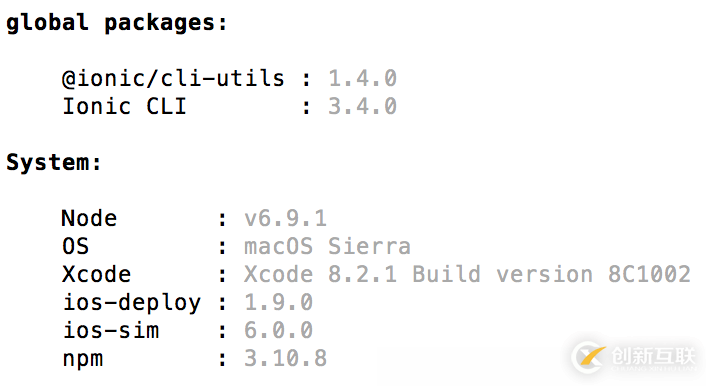The height and width of the screenshot is (386, 706).
Task: Click the Chinese watermark text
Action: (x=654, y=355)
